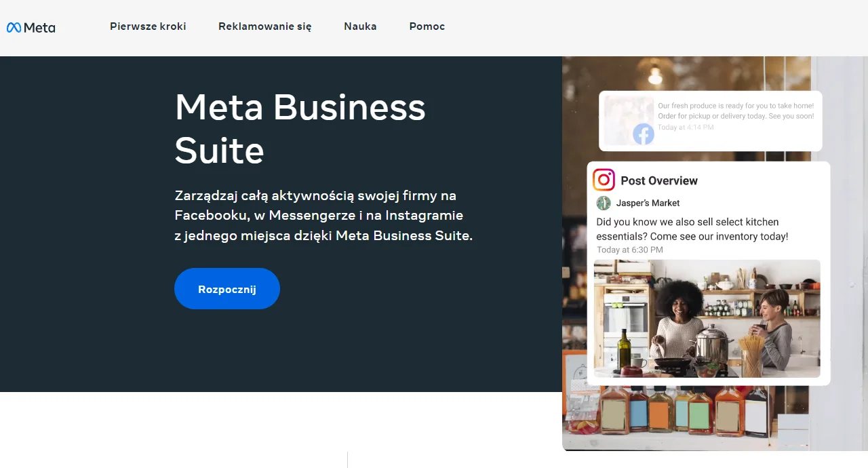Select the Jasper's Market profile avatar
Viewport: 868px width, 468px height.
click(x=604, y=203)
